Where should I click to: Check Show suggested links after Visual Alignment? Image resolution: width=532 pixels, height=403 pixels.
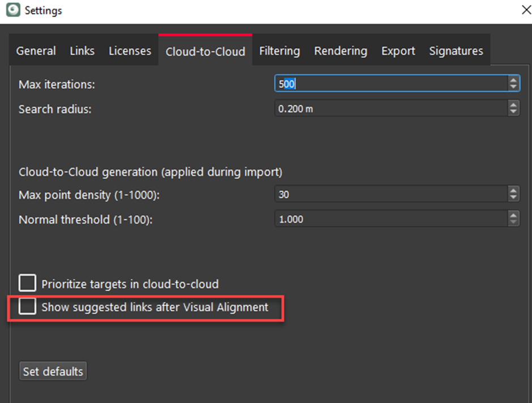27,307
